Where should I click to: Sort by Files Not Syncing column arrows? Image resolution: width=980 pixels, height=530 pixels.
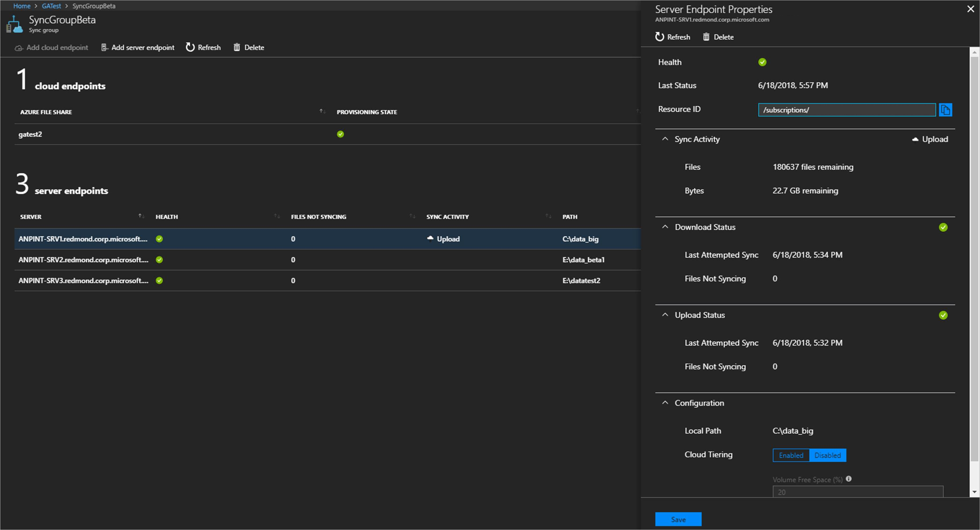(x=412, y=216)
